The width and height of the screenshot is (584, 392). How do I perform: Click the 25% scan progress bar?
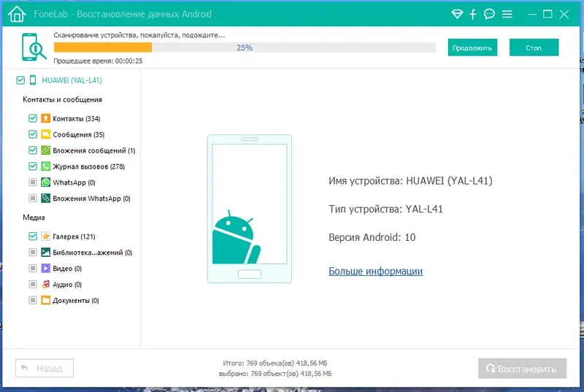[245, 47]
